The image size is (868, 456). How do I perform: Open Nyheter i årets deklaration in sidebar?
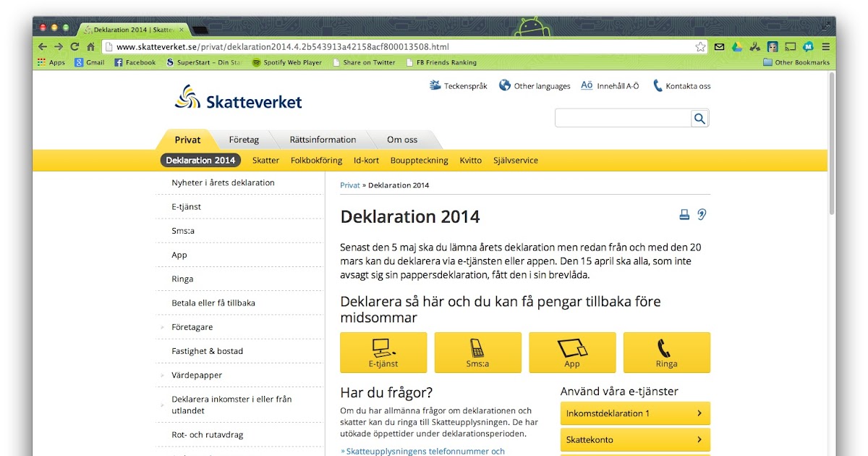point(223,182)
